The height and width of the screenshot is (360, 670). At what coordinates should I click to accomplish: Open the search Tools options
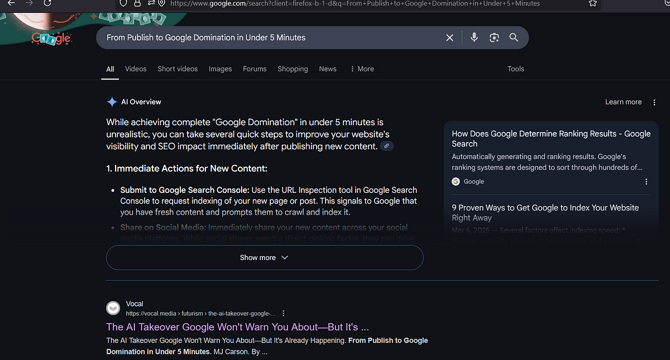(x=515, y=69)
